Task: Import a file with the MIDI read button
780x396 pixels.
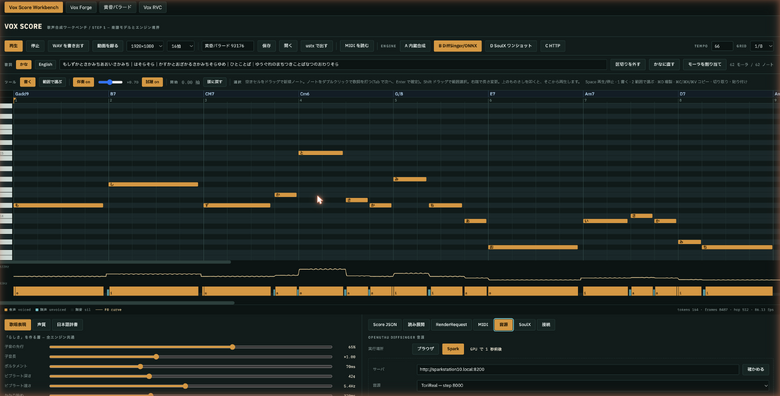Action: click(x=357, y=46)
